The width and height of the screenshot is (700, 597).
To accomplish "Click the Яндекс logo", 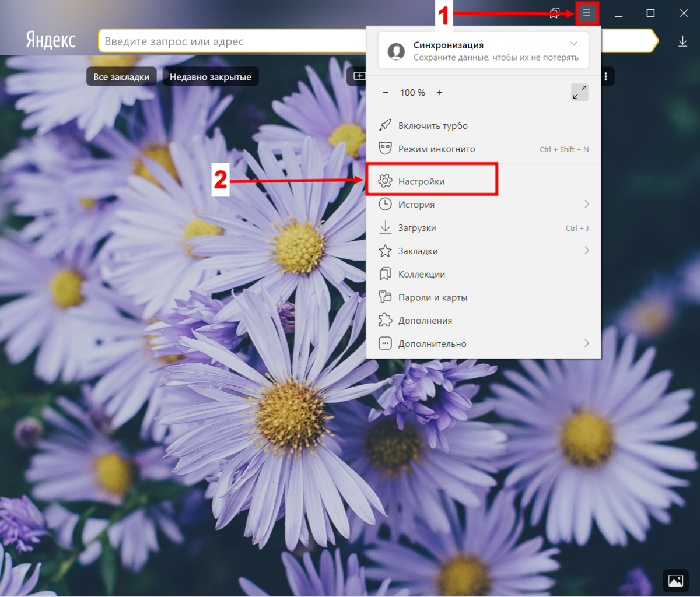I will tap(51, 41).
